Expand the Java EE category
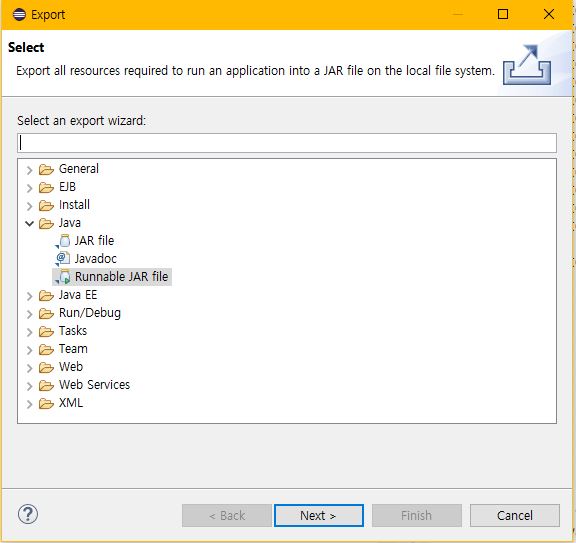The width and height of the screenshot is (576, 543). coord(29,296)
